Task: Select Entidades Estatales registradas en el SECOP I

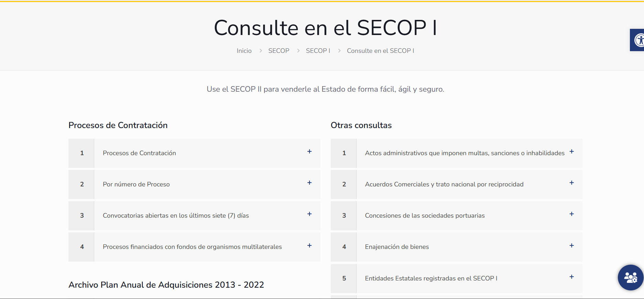Action: coord(431,278)
